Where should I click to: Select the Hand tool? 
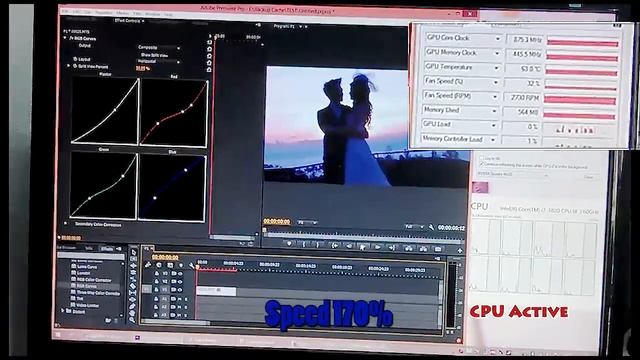133,313
